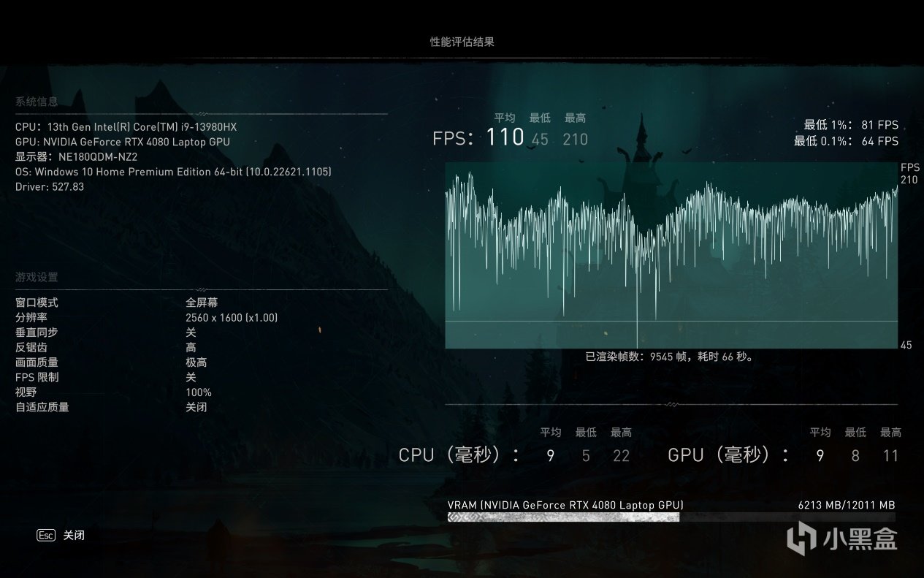Viewport: 924px width, 578px height.
Task: Click the graph axis label 45
Action: pos(906,345)
